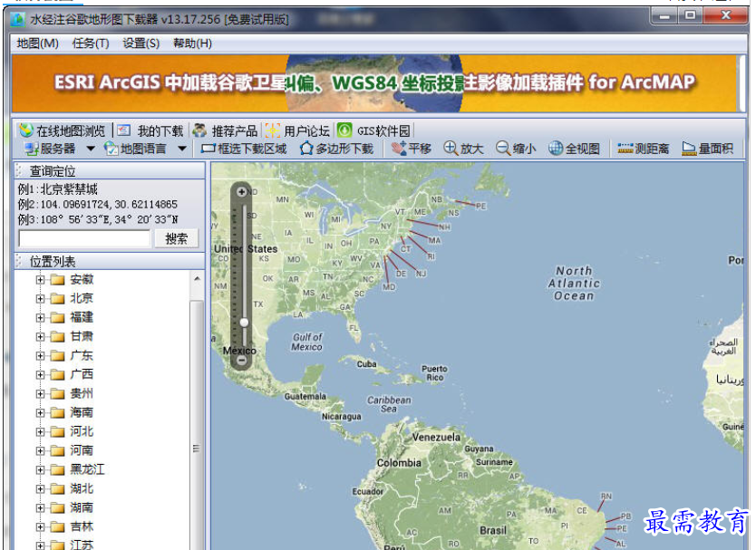Click the location search input field

click(84, 238)
